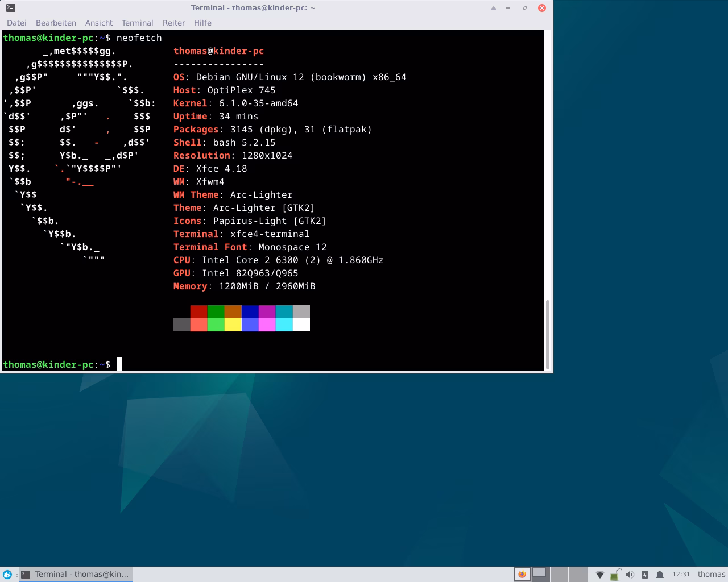Open the Hilfe menu
This screenshot has height=582, width=728.
click(202, 23)
